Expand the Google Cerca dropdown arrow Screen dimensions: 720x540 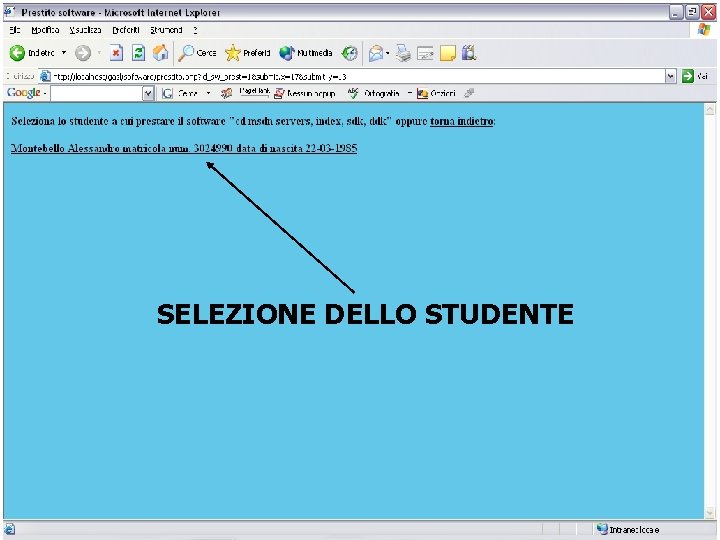coord(208,94)
